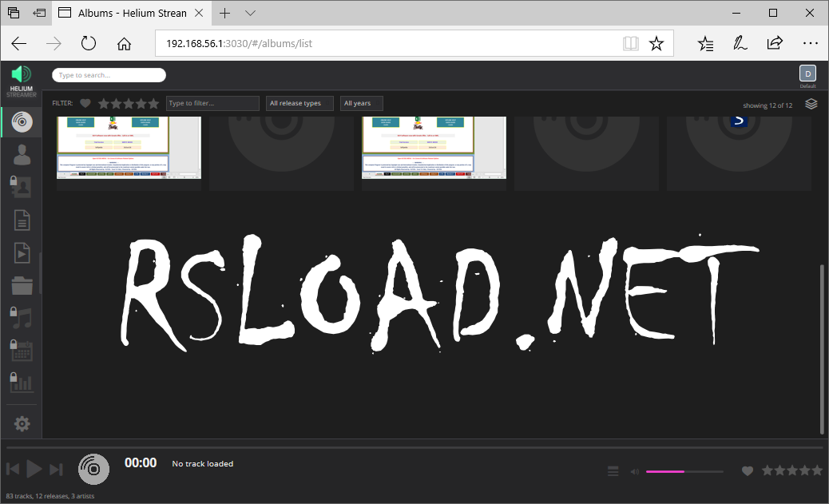Screen dimensions: 829x504
Task: Show tabs you've set aside
Action: [14, 13]
